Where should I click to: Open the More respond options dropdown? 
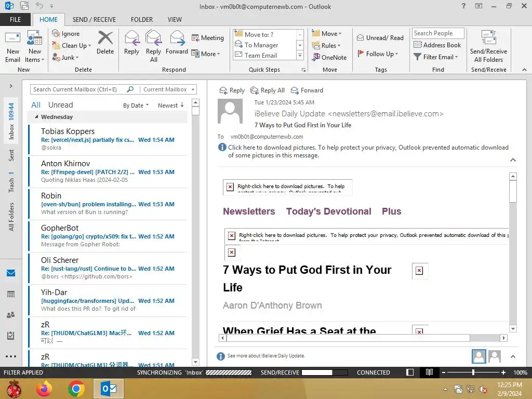coord(206,54)
